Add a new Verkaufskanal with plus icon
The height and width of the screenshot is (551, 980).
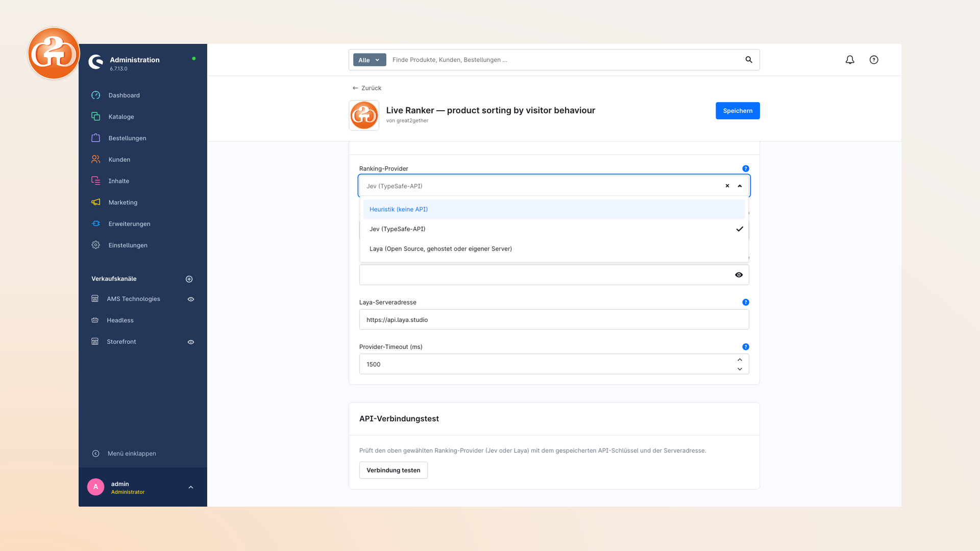(x=189, y=279)
